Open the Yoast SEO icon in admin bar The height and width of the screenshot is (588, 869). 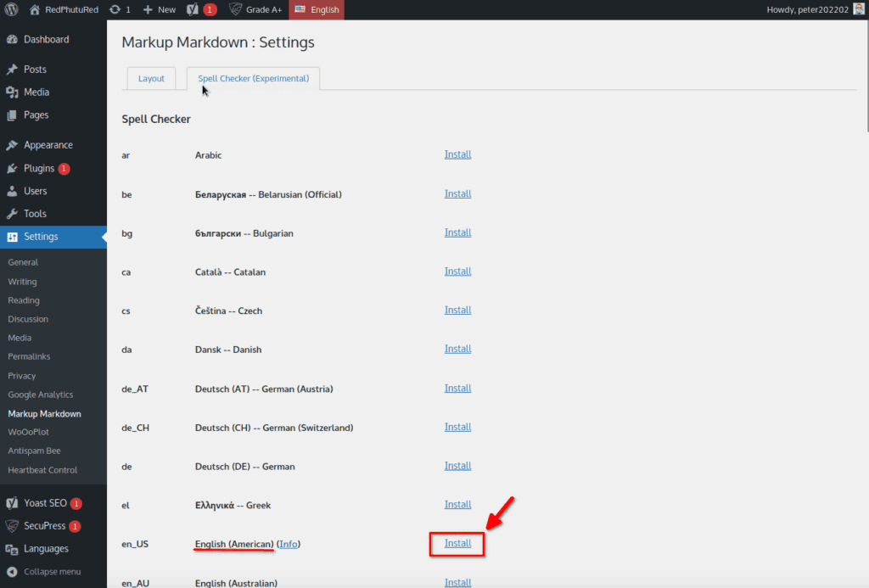tap(193, 9)
